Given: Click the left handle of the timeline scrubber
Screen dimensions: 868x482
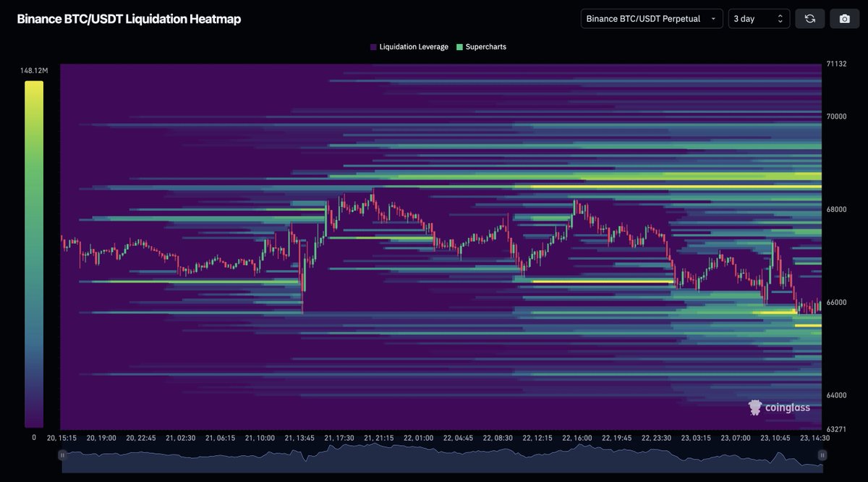Looking at the screenshot, I should [62, 454].
